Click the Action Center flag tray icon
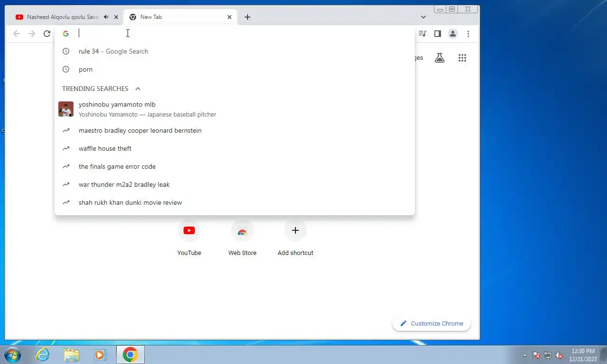 click(x=536, y=355)
